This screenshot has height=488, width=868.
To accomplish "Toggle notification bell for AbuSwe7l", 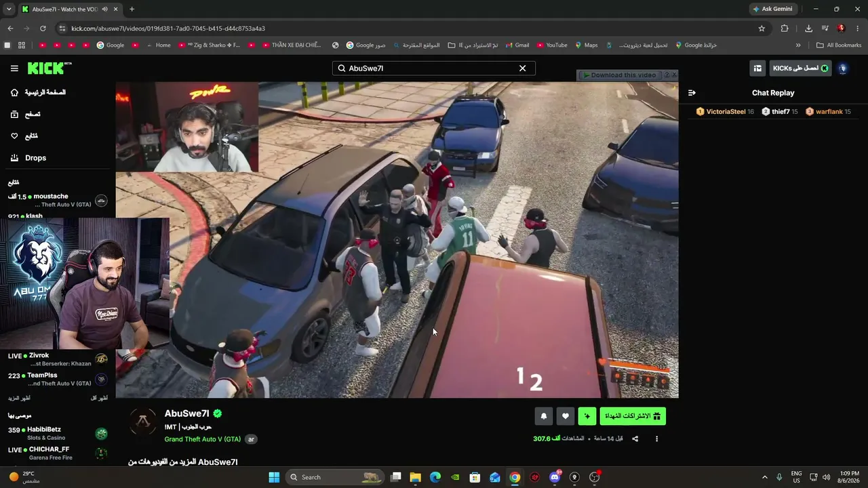I will 543,416.
